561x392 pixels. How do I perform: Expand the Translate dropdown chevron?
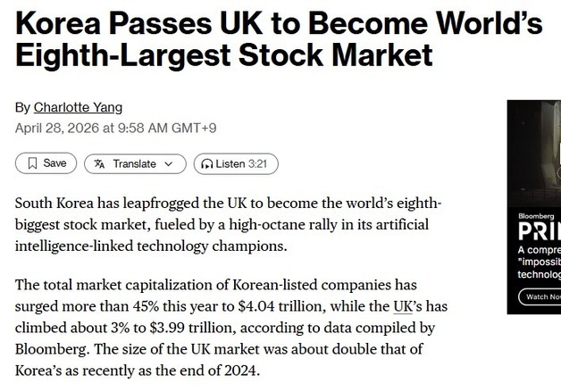click(x=171, y=163)
